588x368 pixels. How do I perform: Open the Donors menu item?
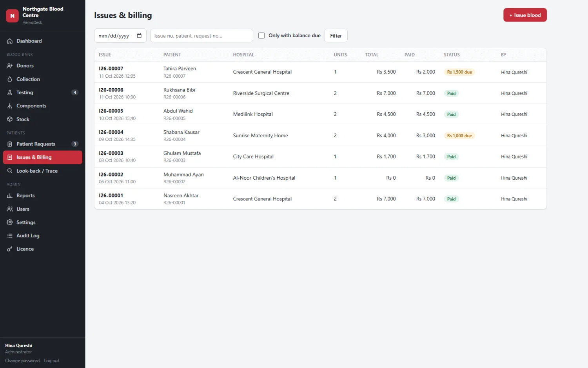tap(42, 66)
